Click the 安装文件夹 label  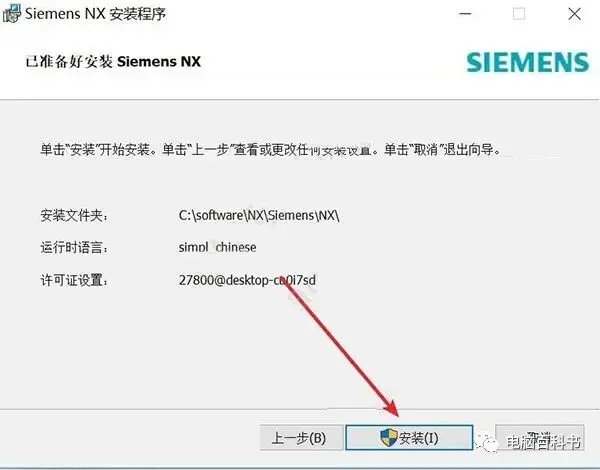[74, 215]
